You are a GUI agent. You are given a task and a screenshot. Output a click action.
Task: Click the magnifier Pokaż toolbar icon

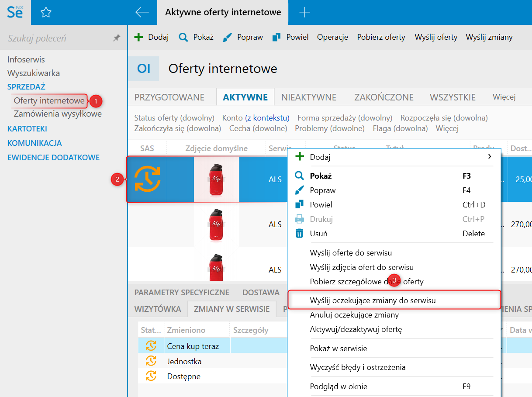click(x=183, y=37)
